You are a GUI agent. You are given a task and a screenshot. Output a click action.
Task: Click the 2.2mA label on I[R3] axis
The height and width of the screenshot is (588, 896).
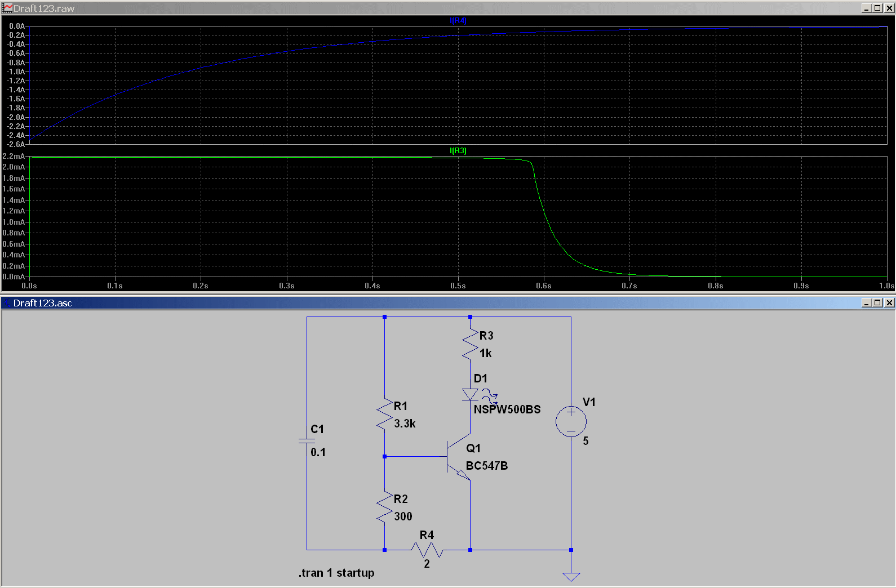coord(14,156)
